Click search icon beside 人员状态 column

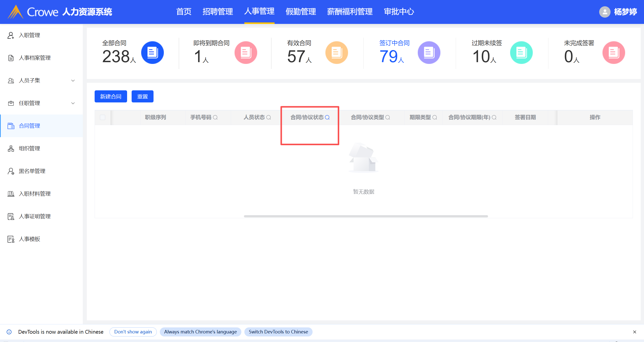[x=269, y=117]
